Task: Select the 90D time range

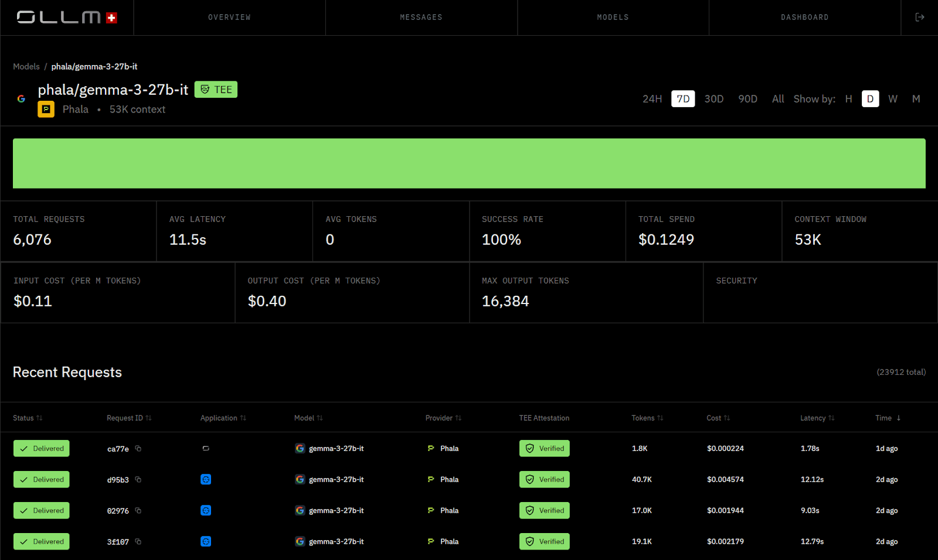Action: 747,99
